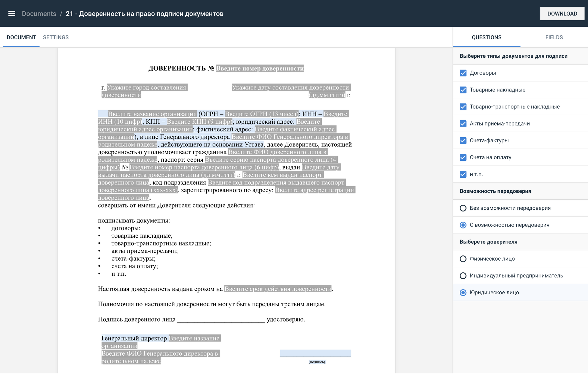Open the FIELDS panel tab
The height and width of the screenshot is (377, 588).
[554, 37]
